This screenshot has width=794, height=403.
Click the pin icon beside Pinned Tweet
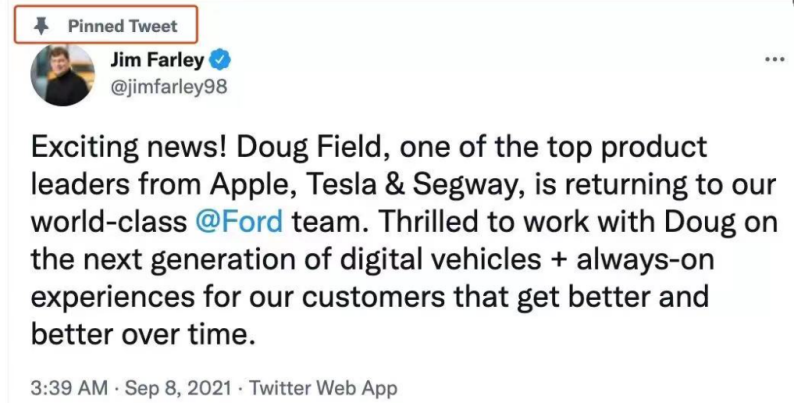[x=40, y=25]
